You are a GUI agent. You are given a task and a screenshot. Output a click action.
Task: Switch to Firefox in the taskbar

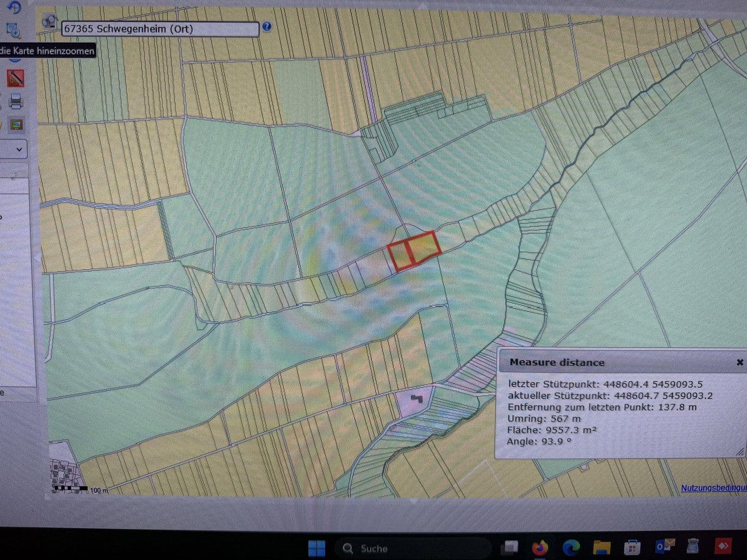tap(540, 548)
